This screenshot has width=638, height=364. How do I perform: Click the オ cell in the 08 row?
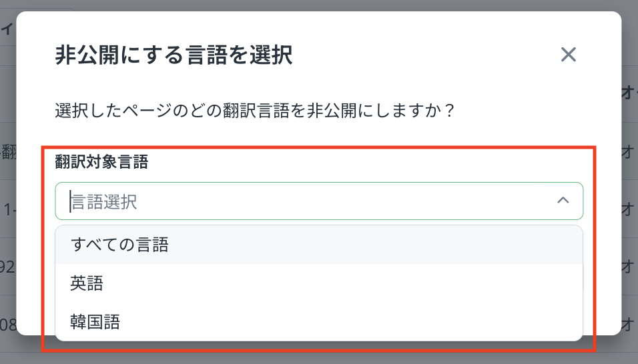629,324
